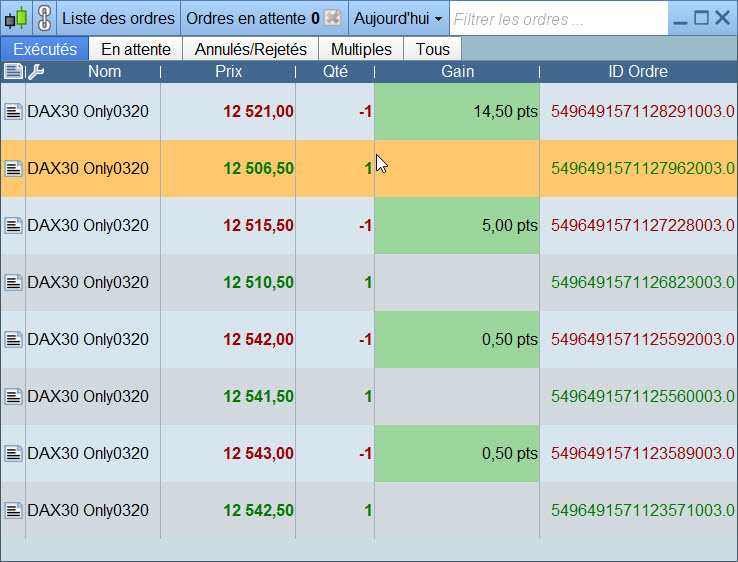Select order ID 5496491571126823003.0
The image size is (738, 562).
pyautogui.click(x=642, y=282)
